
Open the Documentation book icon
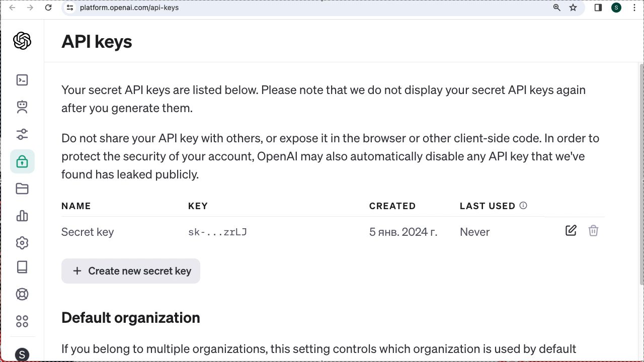click(x=22, y=267)
